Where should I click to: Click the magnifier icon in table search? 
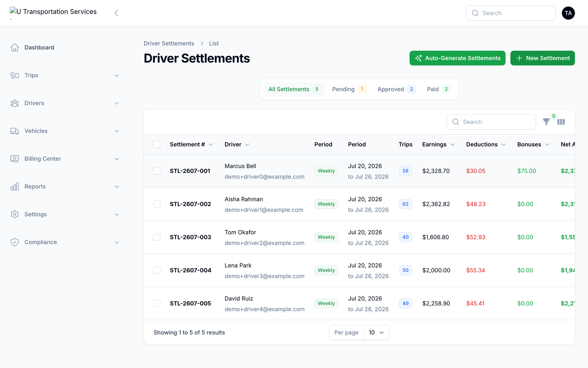click(456, 122)
